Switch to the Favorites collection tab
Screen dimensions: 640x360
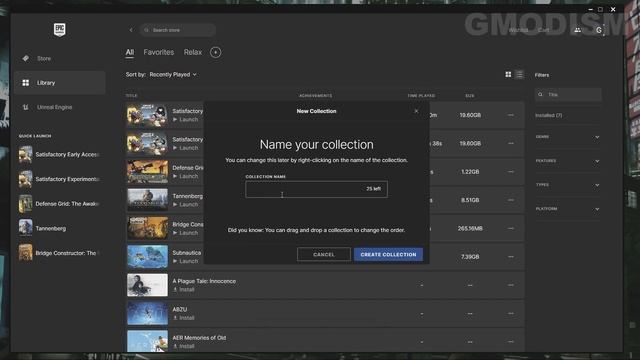(x=158, y=52)
